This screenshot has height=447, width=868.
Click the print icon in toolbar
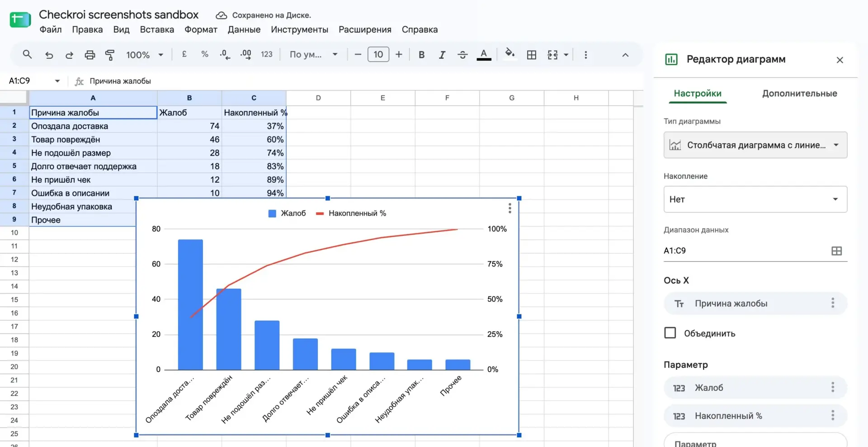[90, 55]
